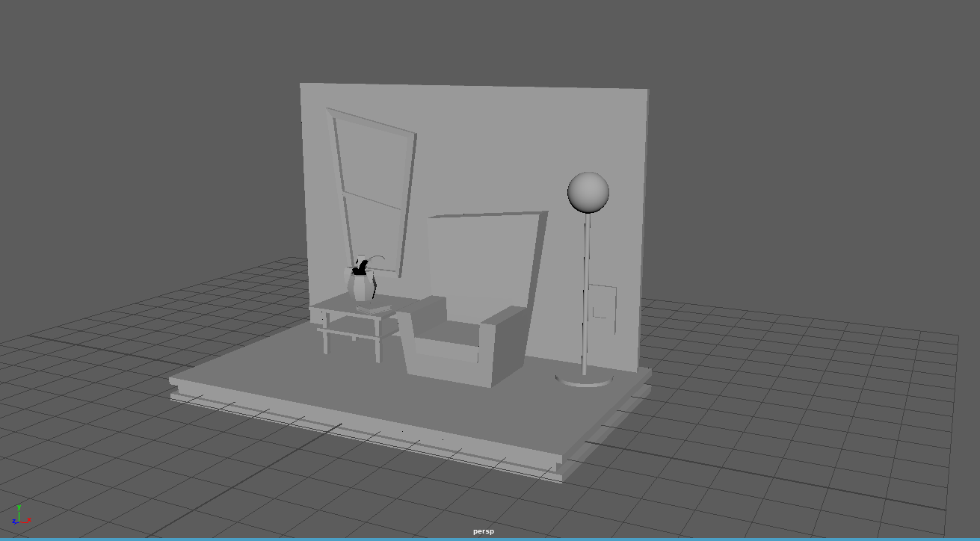The image size is (980, 541).
Task: Select the floor lamp pole
Action: click(x=586, y=294)
